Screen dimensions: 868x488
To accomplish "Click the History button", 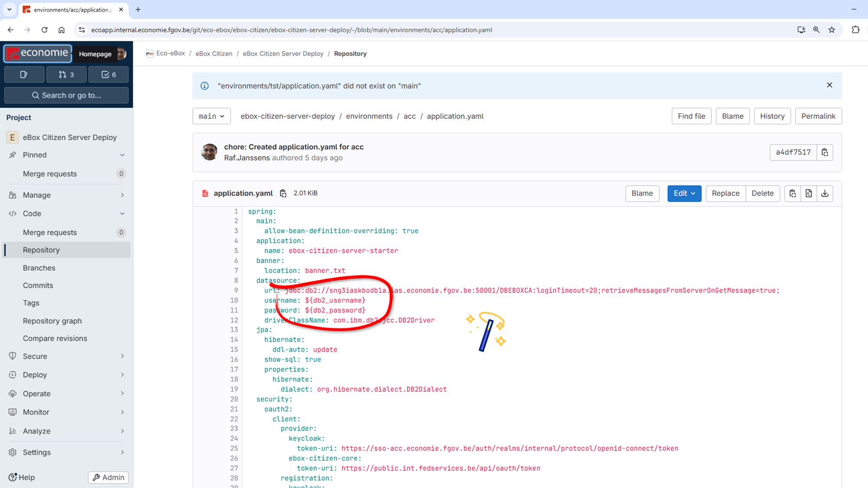I will [x=772, y=116].
